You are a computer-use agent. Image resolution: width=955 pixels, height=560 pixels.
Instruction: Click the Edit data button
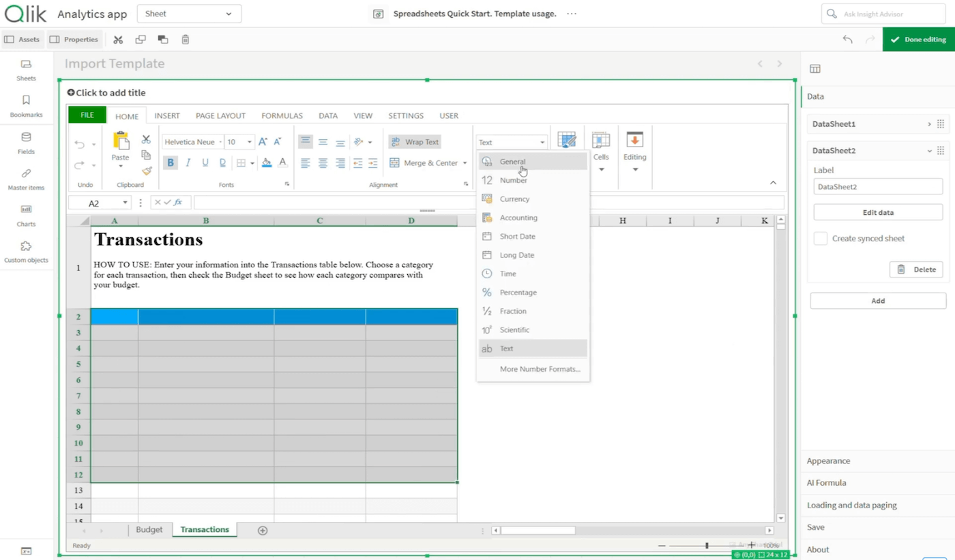pos(878,212)
